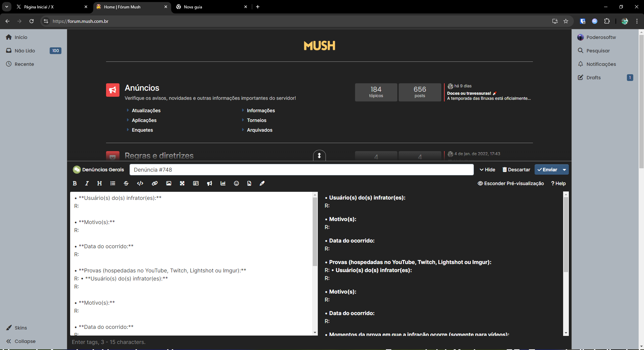Viewport: 644px width, 350px height.
Task: Collapse the left sidebar
Action: click(x=21, y=341)
